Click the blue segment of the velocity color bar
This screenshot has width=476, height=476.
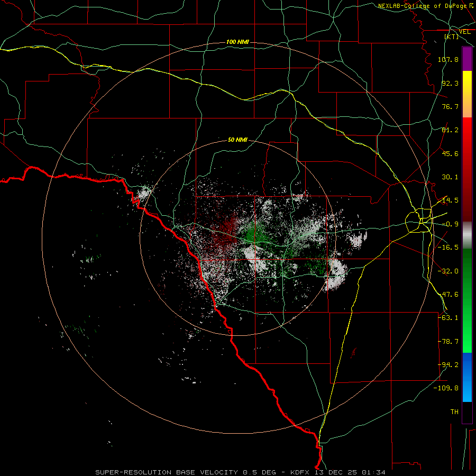[467, 377]
